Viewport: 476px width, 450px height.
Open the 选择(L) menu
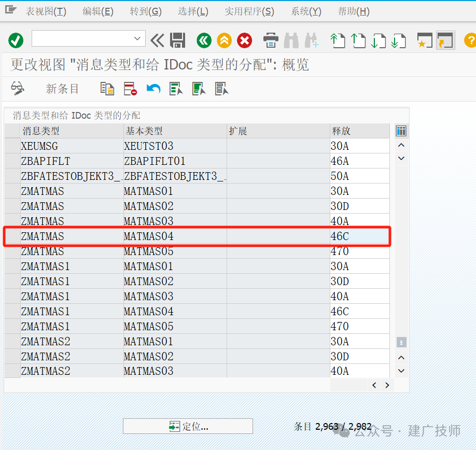193,11
